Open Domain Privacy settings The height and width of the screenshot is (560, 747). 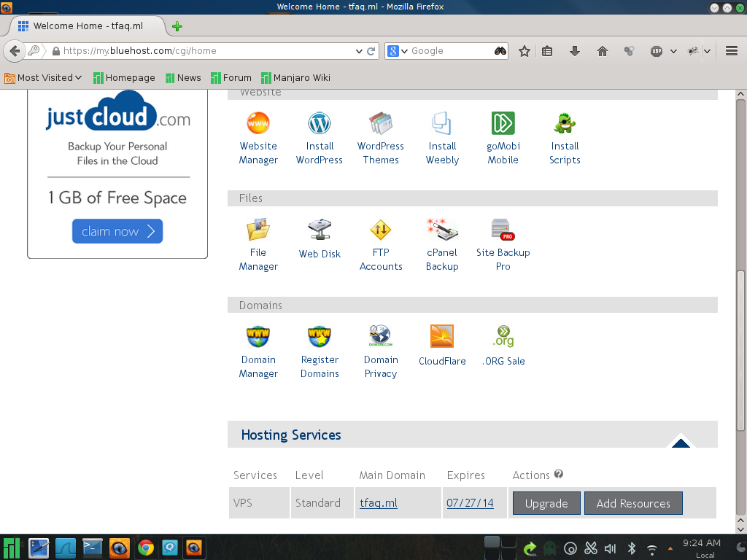click(x=380, y=337)
